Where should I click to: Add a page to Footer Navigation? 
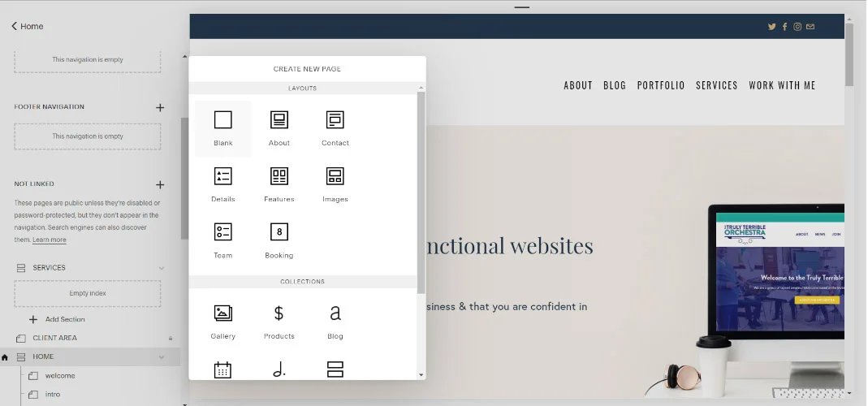[160, 107]
